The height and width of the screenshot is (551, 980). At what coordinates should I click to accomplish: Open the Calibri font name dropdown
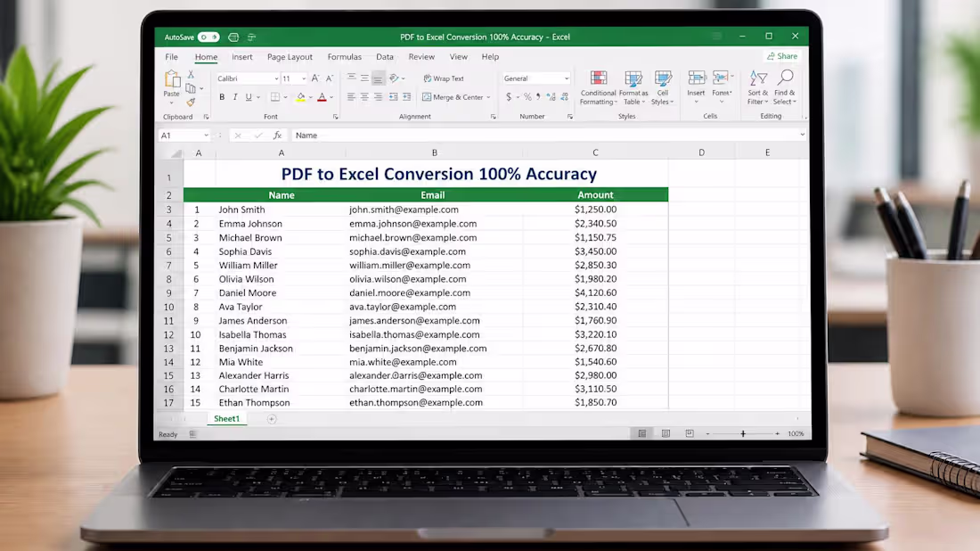pyautogui.click(x=276, y=78)
